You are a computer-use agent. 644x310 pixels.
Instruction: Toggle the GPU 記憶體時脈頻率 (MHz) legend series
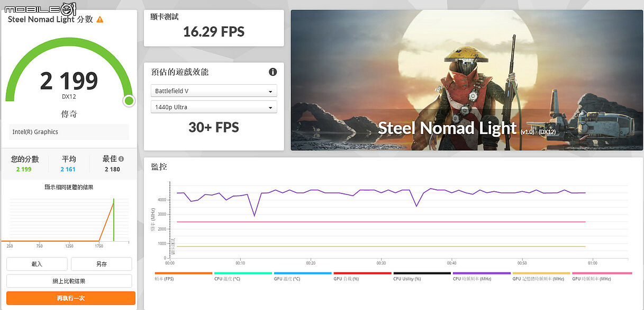541,276
